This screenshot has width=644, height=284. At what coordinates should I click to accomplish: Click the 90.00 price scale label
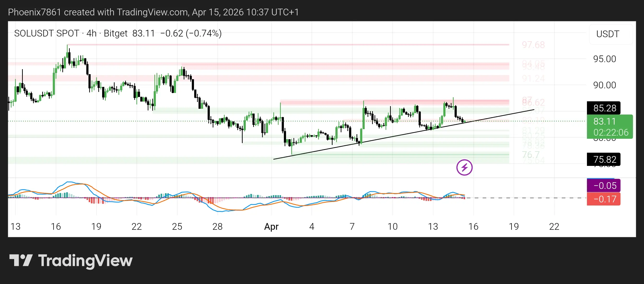coord(604,85)
